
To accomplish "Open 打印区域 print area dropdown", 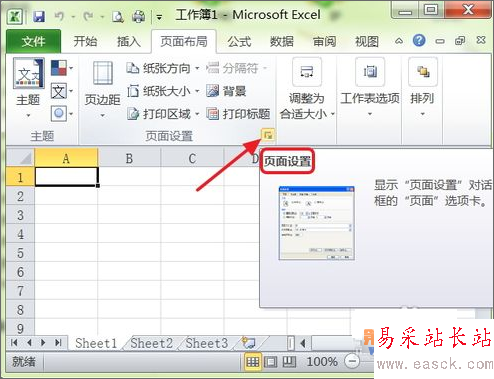I will click(x=163, y=114).
